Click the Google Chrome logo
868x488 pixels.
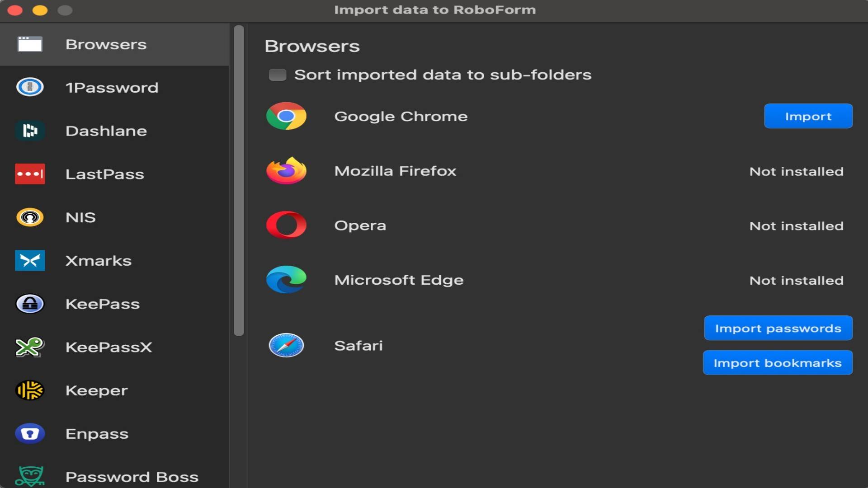pyautogui.click(x=286, y=116)
